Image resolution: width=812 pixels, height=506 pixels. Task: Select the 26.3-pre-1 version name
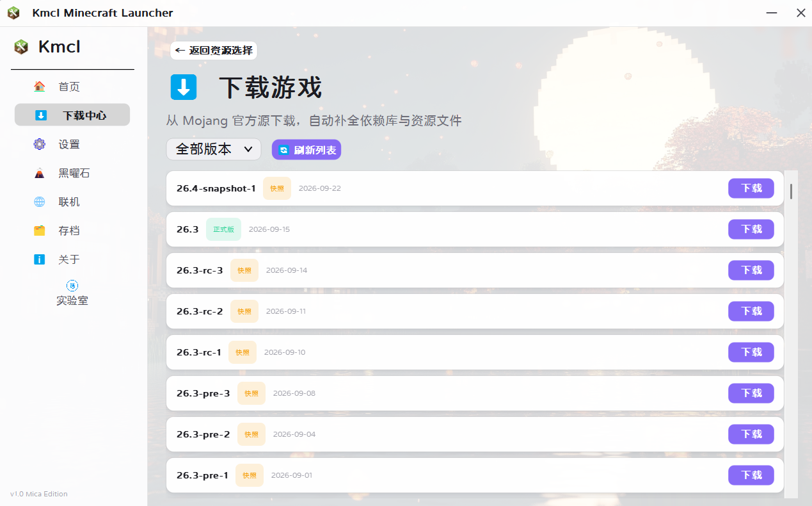[x=202, y=475]
